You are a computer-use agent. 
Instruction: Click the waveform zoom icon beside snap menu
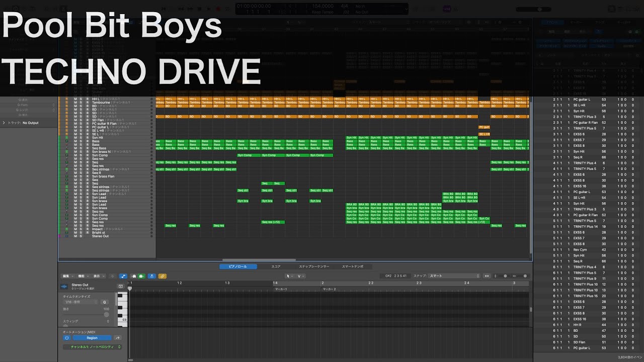(x=487, y=276)
